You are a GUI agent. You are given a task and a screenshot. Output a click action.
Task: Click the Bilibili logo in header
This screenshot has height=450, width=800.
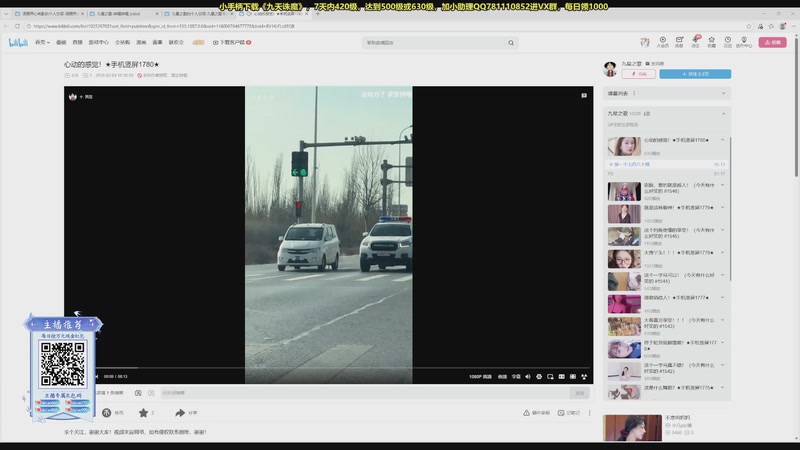18,42
